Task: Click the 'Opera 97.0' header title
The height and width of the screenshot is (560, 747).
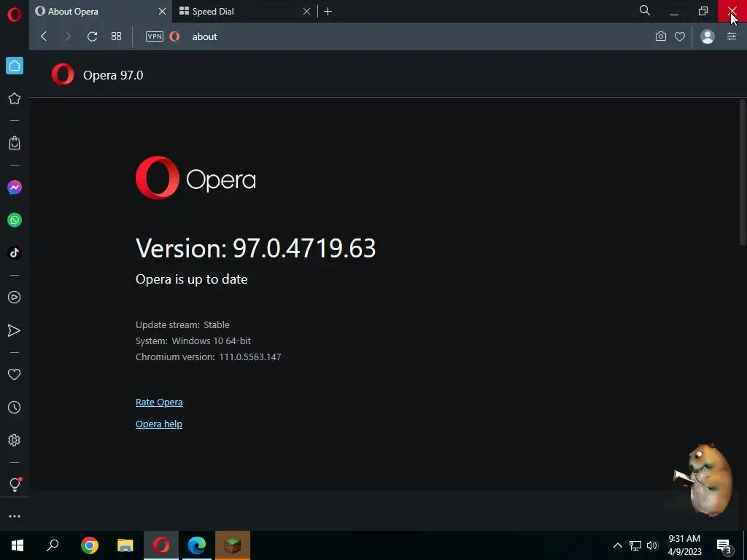Action: [x=113, y=75]
